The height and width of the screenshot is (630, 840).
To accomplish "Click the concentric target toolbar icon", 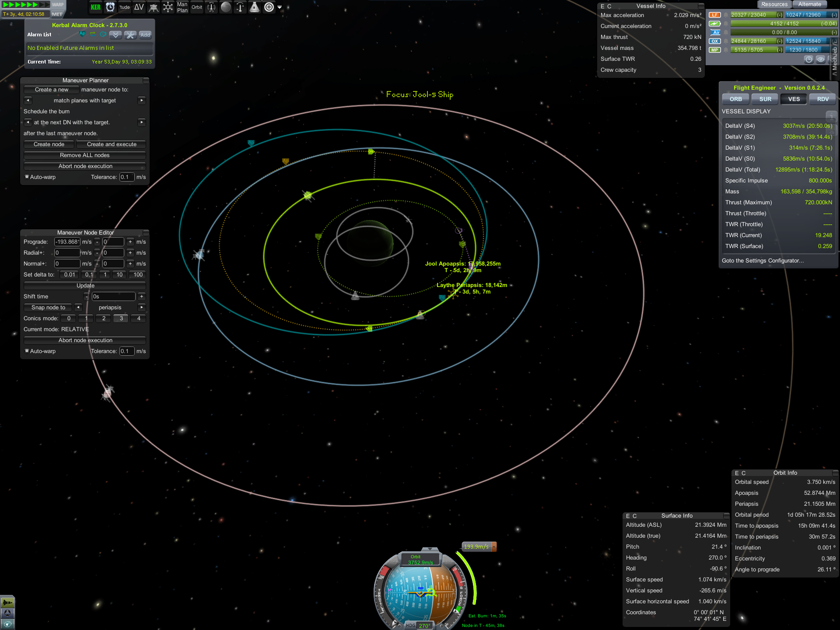I will 269,7.
